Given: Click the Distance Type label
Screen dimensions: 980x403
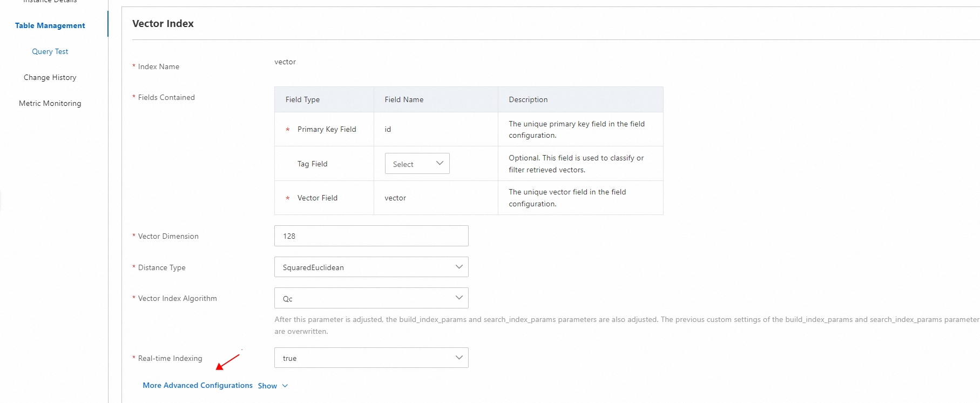Looking at the screenshot, I should (161, 267).
